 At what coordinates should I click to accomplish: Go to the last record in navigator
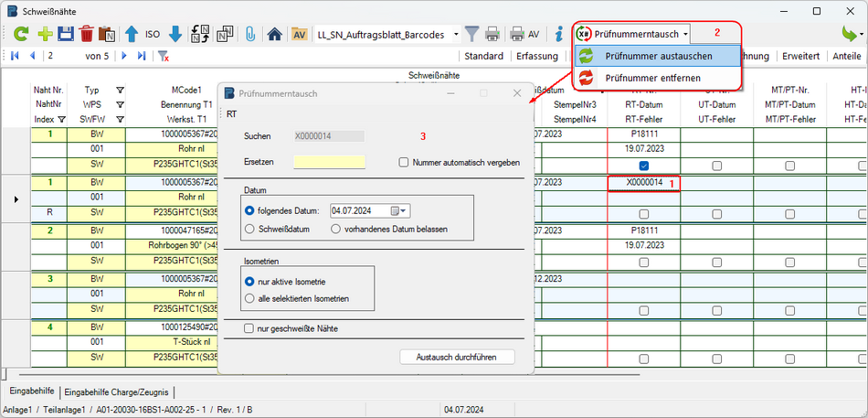point(141,56)
